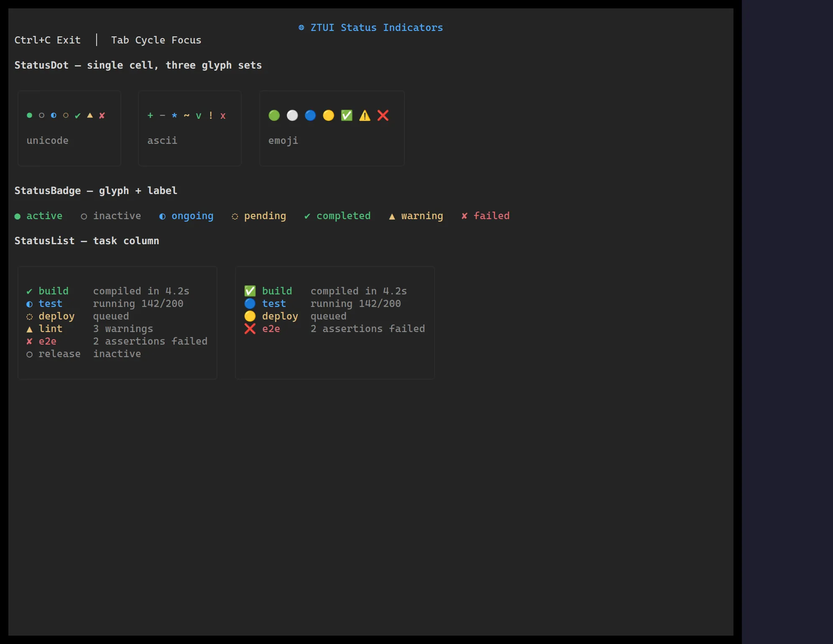Click deploy label in the emoji list
The width and height of the screenshot is (833, 644).
point(280,317)
